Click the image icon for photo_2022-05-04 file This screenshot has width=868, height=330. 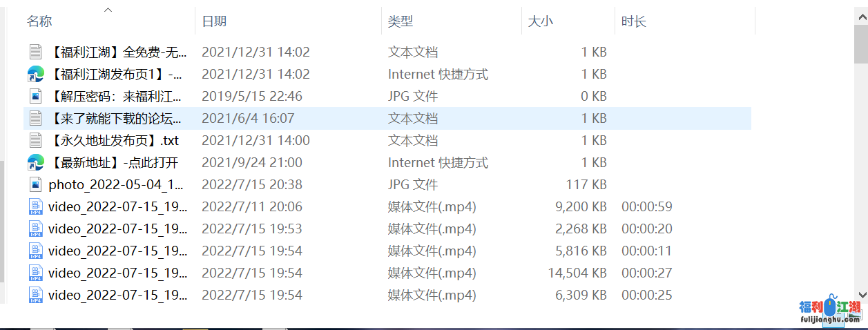(35, 184)
